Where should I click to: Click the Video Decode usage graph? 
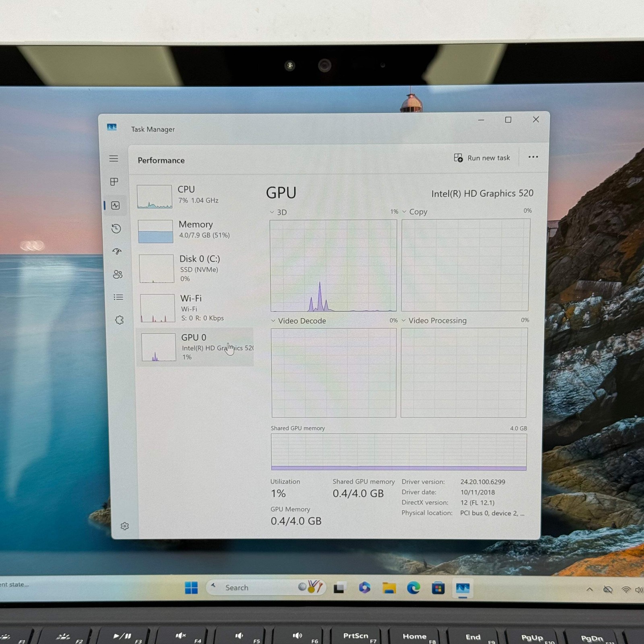pyautogui.click(x=334, y=373)
